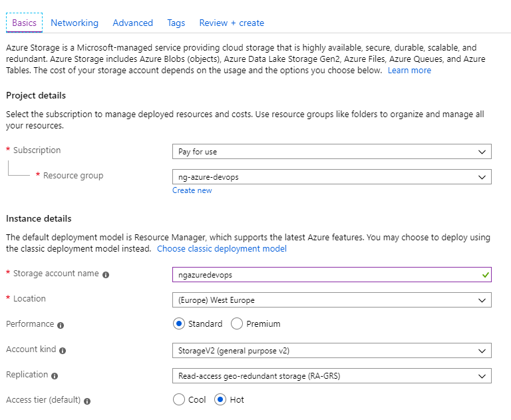Open Choose classic deployment model link
The height and width of the screenshot is (420, 511).
pyautogui.click(x=222, y=248)
